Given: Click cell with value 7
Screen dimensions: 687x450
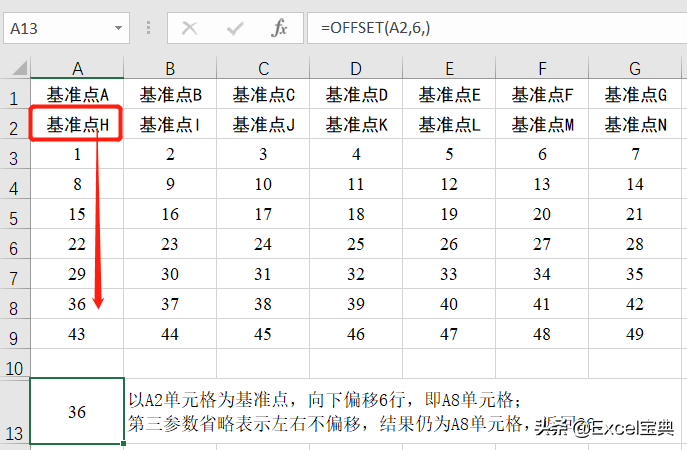Looking at the screenshot, I should pyautogui.click(x=635, y=154).
